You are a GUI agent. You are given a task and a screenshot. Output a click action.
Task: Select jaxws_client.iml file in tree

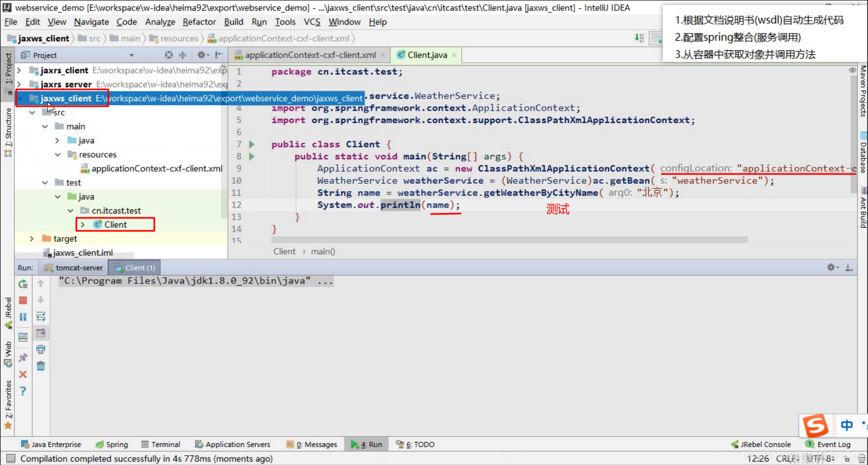click(77, 253)
